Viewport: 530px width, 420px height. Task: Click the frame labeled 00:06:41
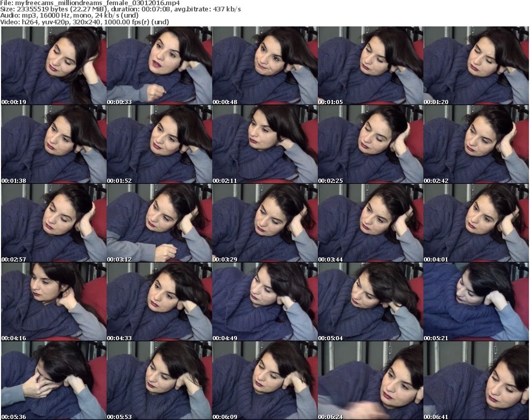pos(476,381)
